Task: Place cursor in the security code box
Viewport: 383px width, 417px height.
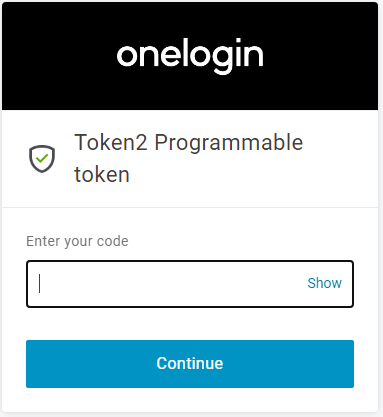Action: point(190,284)
